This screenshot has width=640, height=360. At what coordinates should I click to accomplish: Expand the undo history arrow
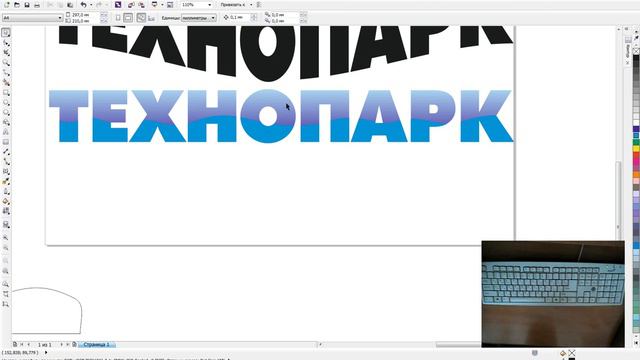click(91, 5)
